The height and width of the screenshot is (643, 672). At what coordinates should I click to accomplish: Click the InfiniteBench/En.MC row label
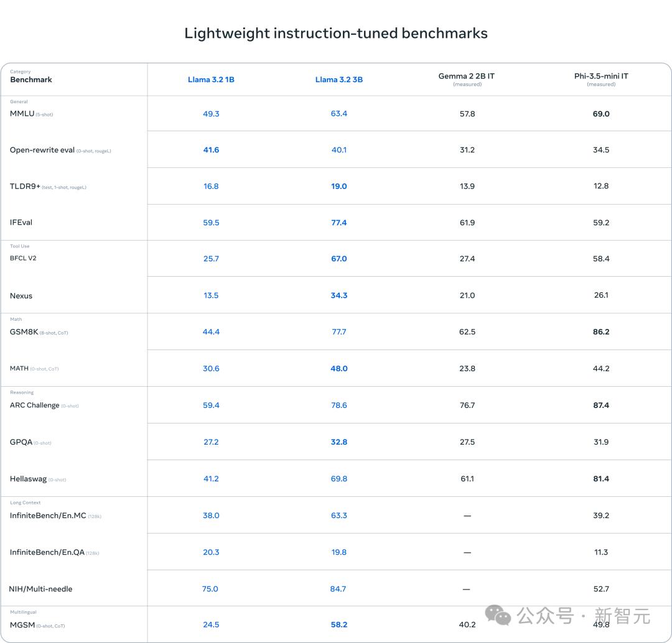click(48, 516)
